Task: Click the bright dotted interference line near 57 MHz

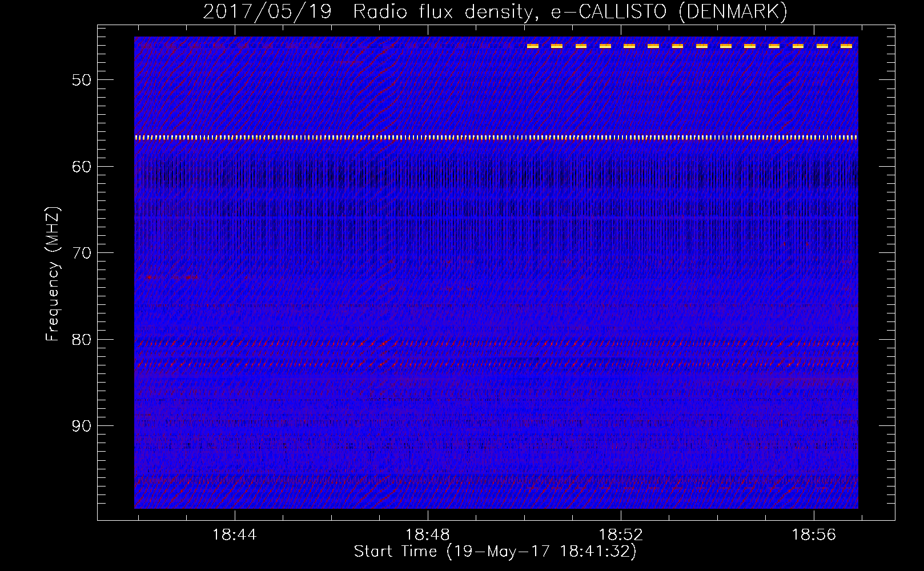Action: point(496,138)
